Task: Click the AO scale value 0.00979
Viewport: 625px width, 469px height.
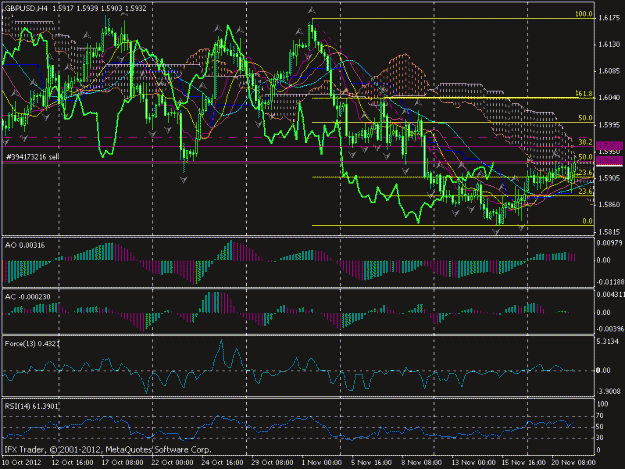Action: tap(609, 243)
